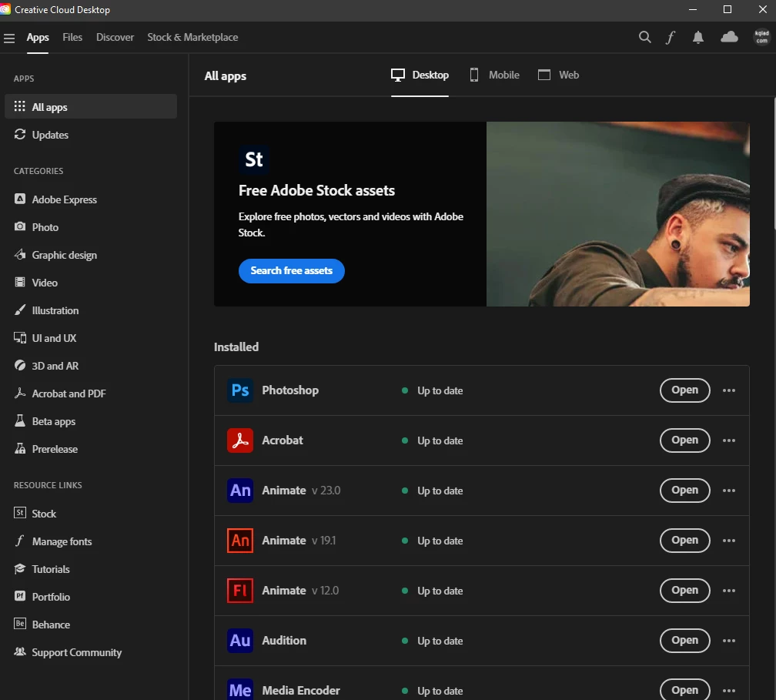Open Stock resource link
This screenshot has width=776, height=700.
tap(91, 514)
